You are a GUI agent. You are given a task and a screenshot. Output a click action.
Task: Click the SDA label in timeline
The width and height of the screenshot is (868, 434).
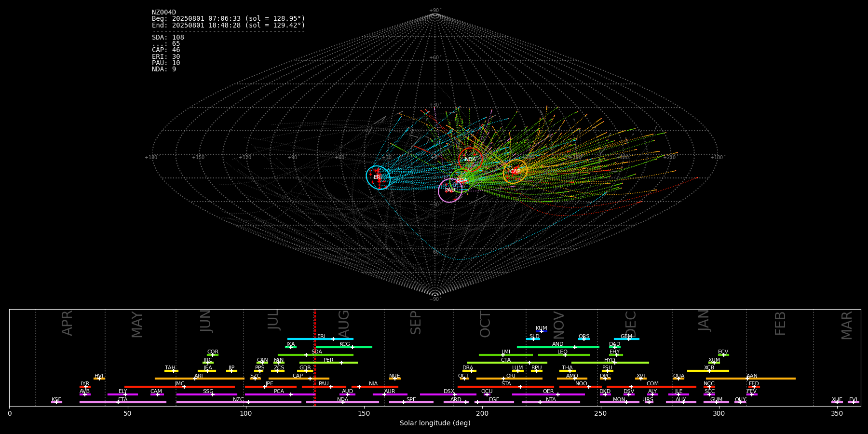point(316,352)
